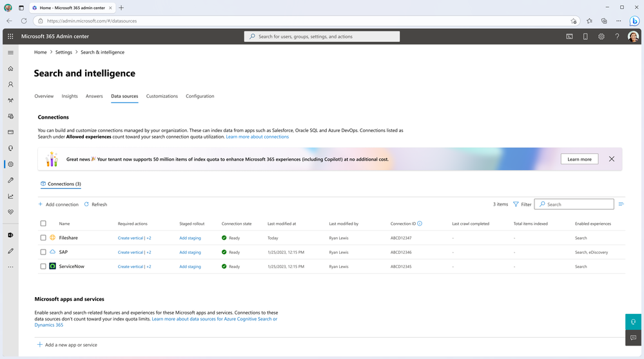The width and height of the screenshot is (644, 359).
Task: Open header settings gear icon
Action: (601, 37)
